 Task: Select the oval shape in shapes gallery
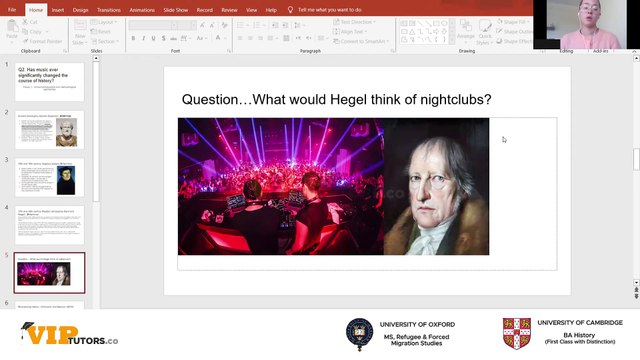pyautogui.click(x=444, y=23)
